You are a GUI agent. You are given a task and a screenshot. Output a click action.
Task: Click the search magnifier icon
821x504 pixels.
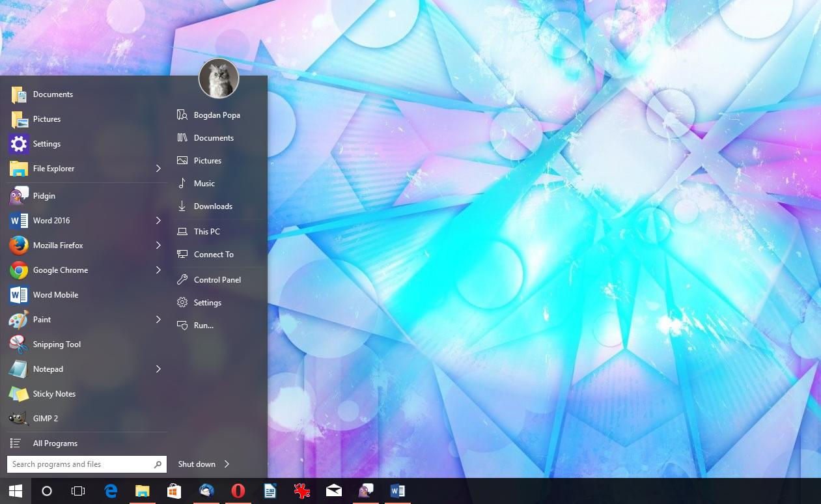click(158, 464)
